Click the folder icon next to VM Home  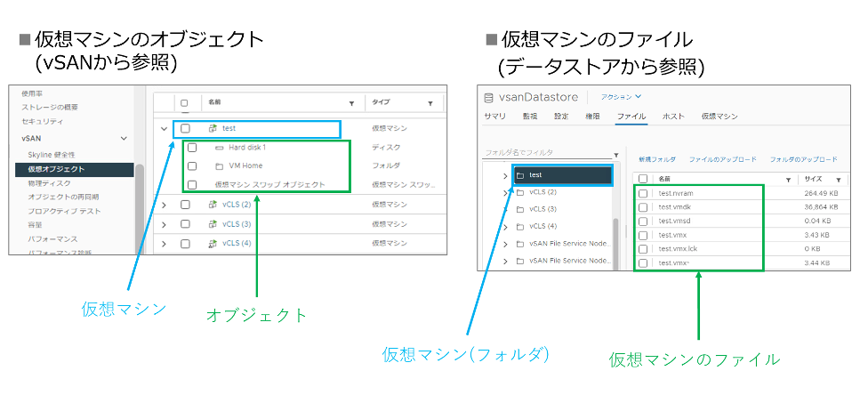(x=219, y=165)
